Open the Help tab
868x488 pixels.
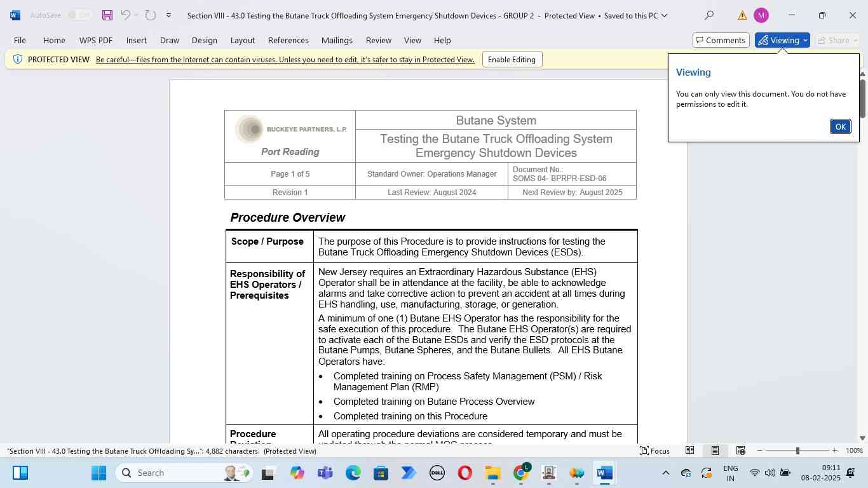[442, 40]
